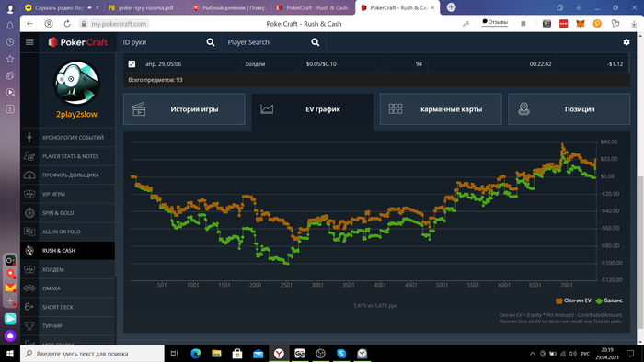Click the Турнир trophy icon
644x362 pixels.
[x=29, y=326]
